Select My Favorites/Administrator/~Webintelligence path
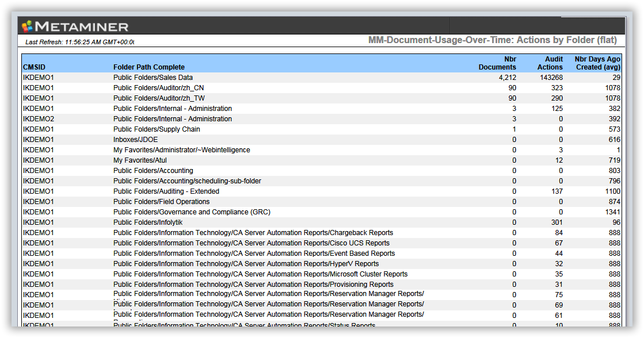 pos(181,149)
